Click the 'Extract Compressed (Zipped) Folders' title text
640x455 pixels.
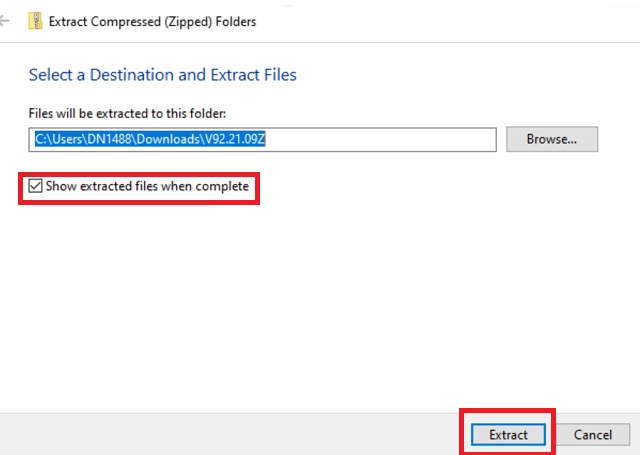(152, 21)
